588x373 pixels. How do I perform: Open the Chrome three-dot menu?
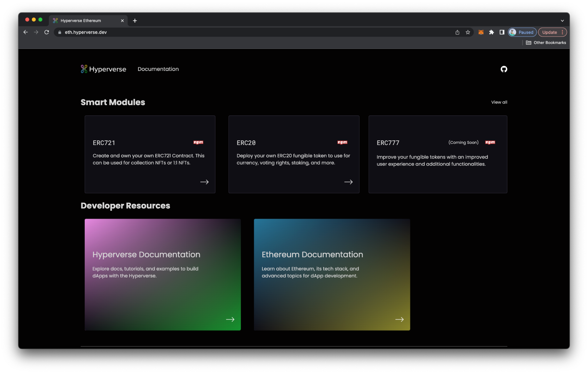pyautogui.click(x=562, y=32)
